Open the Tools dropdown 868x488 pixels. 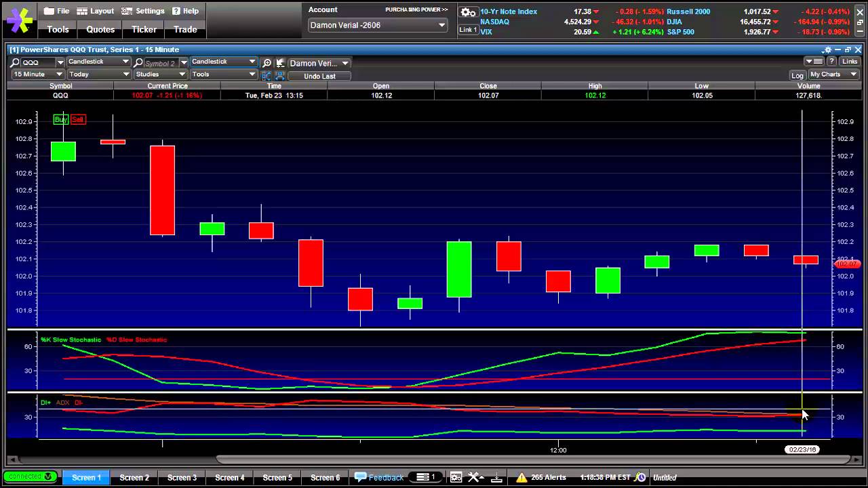coord(223,74)
